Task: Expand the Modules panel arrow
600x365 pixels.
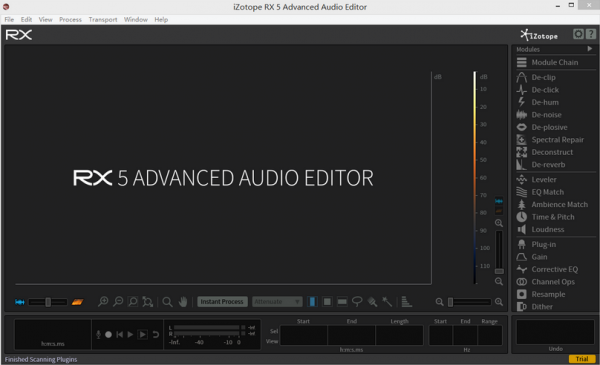Action: (x=590, y=49)
